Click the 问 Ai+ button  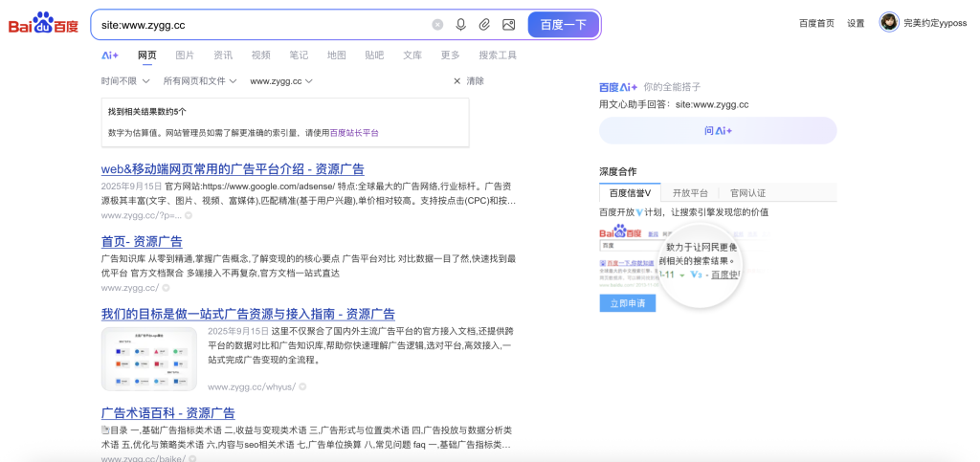click(x=718, y=130)
